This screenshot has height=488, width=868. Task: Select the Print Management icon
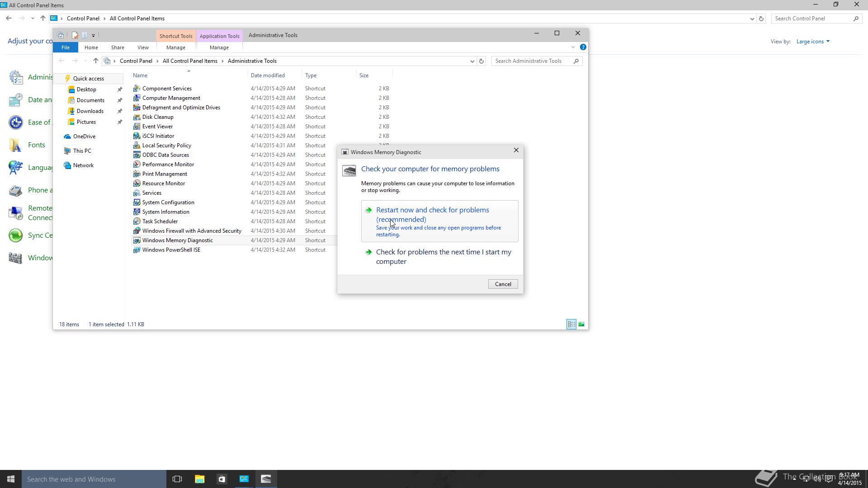(x=137, y=174)
